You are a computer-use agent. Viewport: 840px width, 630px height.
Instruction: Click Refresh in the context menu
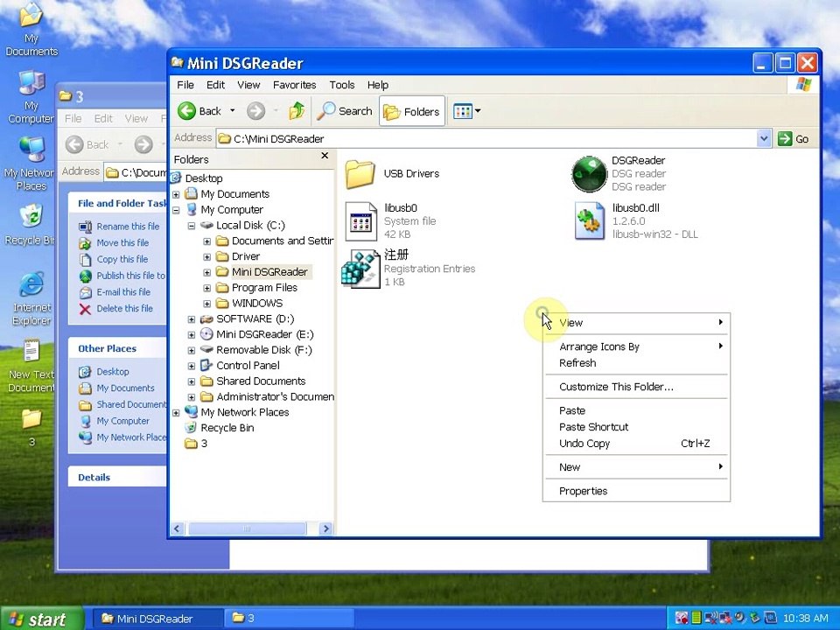(636, 362)
